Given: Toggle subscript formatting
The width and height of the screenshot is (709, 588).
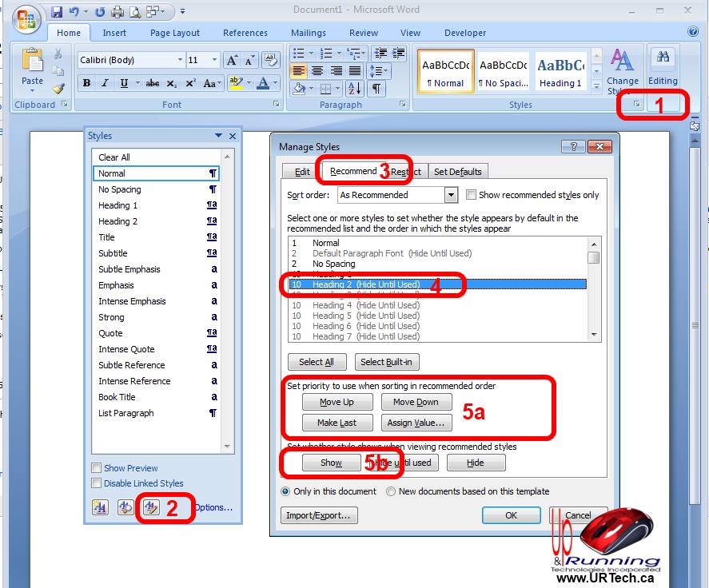Looking at the screenshot, I should click(x=170, y=84).
